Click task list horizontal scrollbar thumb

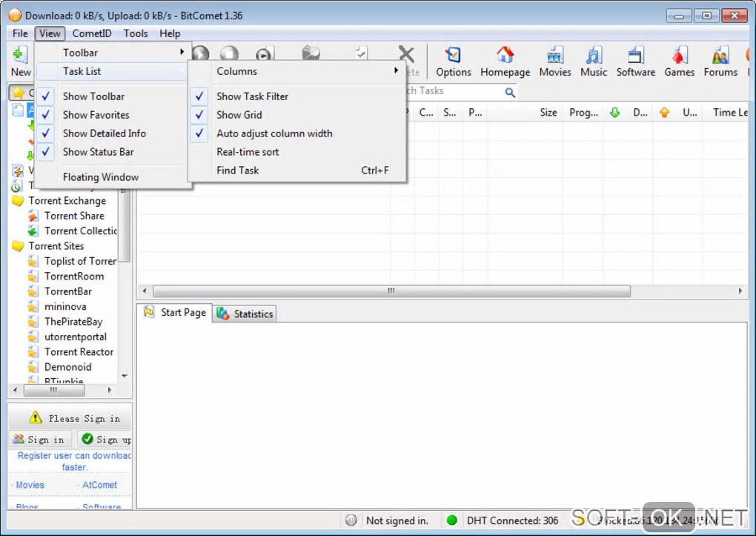click(391, 291)
